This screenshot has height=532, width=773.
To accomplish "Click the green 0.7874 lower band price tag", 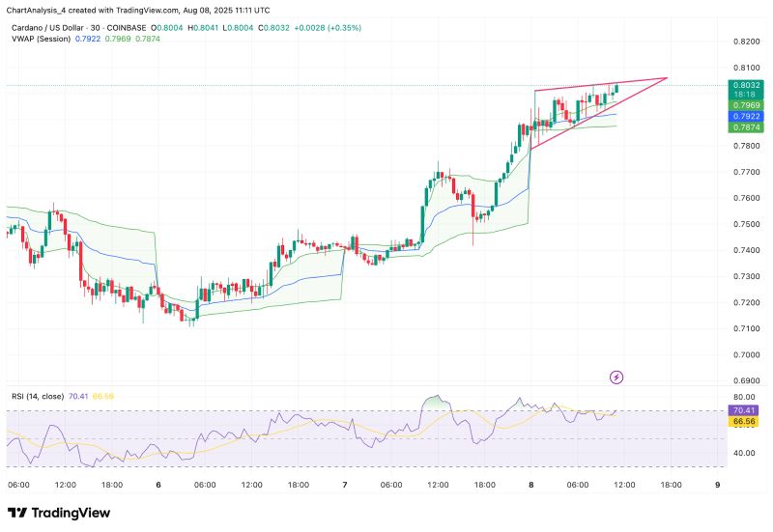I will 744,127.
